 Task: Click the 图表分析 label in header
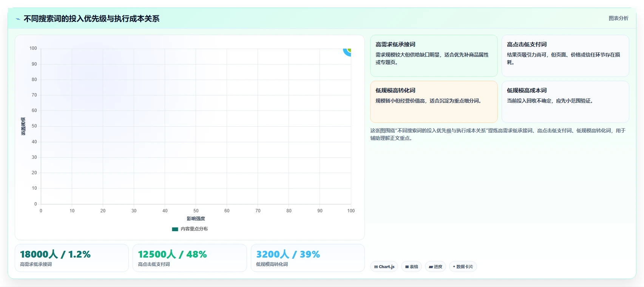pos(618,18)
